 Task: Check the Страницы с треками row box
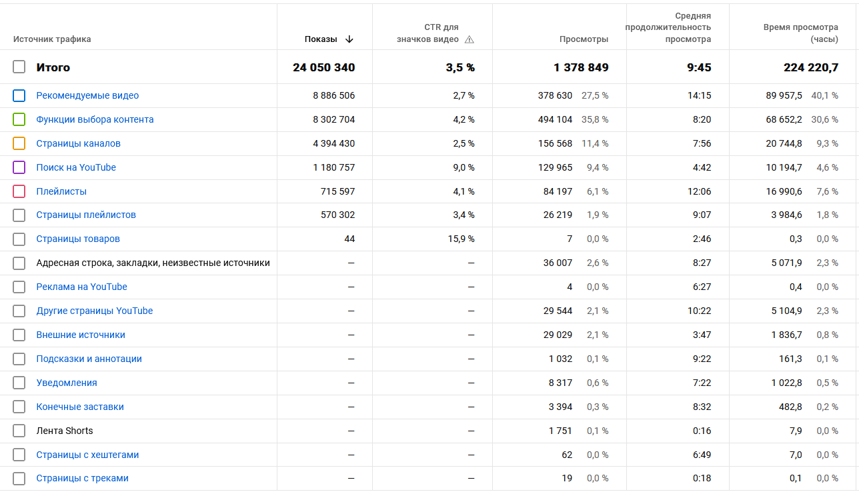pyautogui.click(x=19, y=478)
